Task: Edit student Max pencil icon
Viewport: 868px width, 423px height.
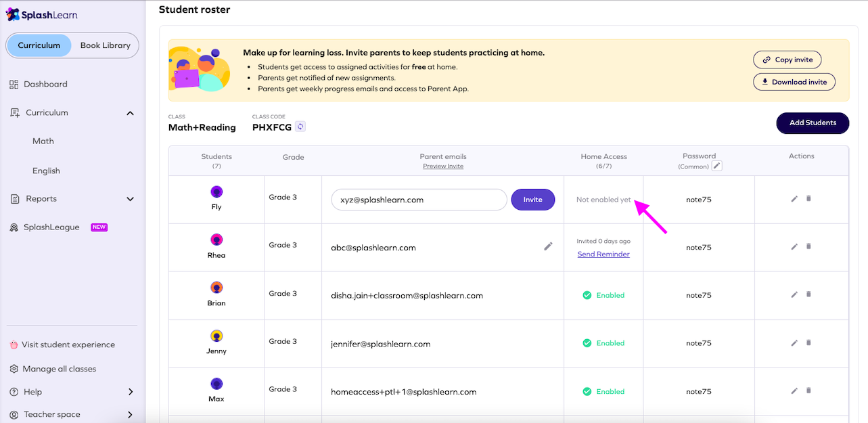Action: click(794, 391)
